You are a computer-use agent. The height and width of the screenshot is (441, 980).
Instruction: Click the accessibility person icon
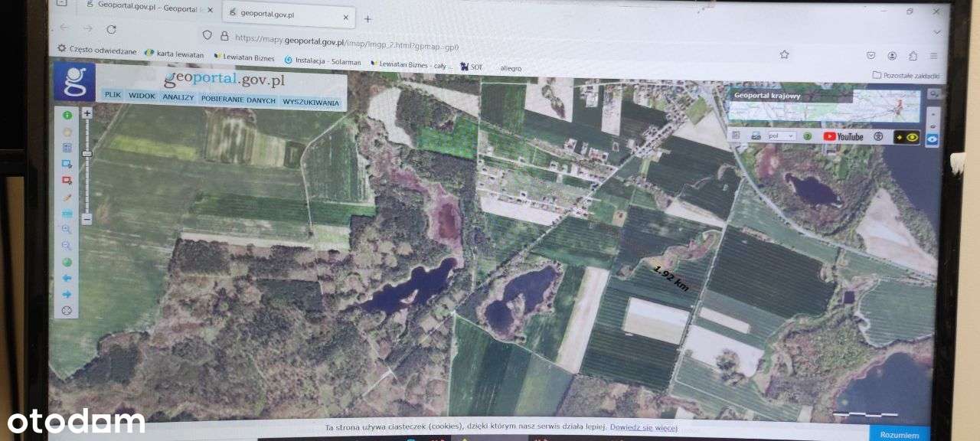coord(878,136)
